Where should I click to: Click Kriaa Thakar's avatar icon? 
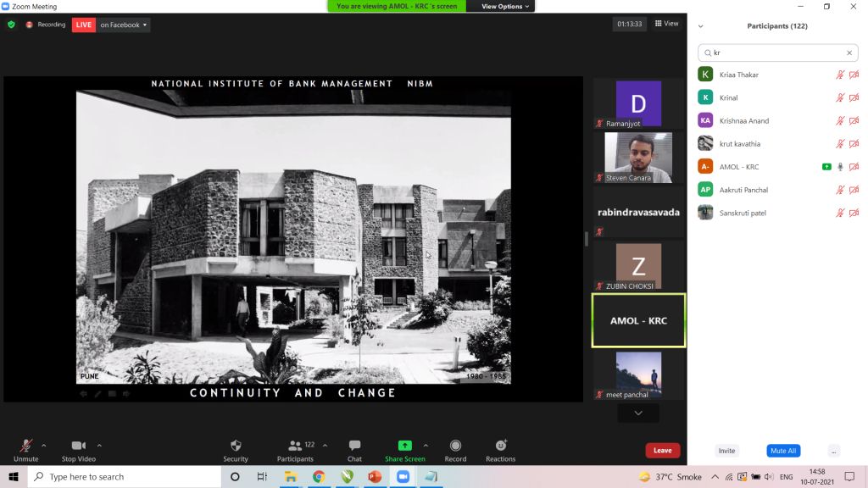pos(705,75)
